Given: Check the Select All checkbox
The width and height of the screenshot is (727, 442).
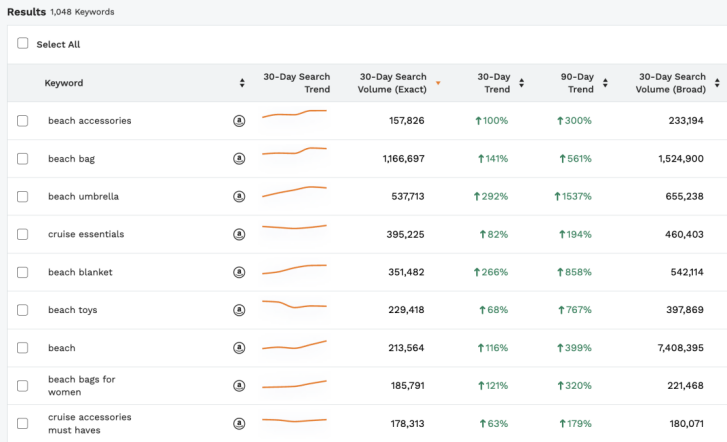Looking at the screenshot, I should pos(23,44).
